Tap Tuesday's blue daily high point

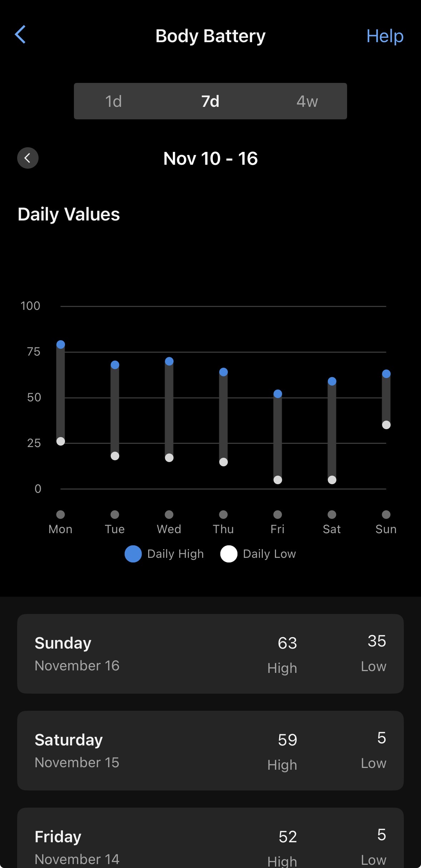115,365
